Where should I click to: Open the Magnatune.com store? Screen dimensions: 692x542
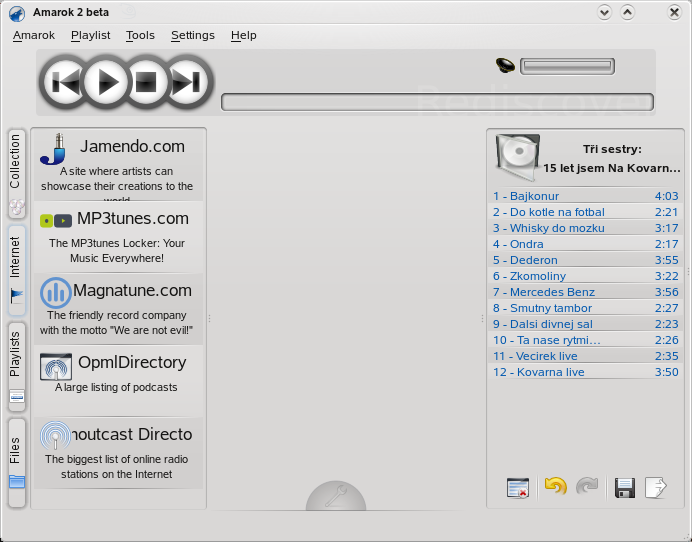click(x=118, y=308)
